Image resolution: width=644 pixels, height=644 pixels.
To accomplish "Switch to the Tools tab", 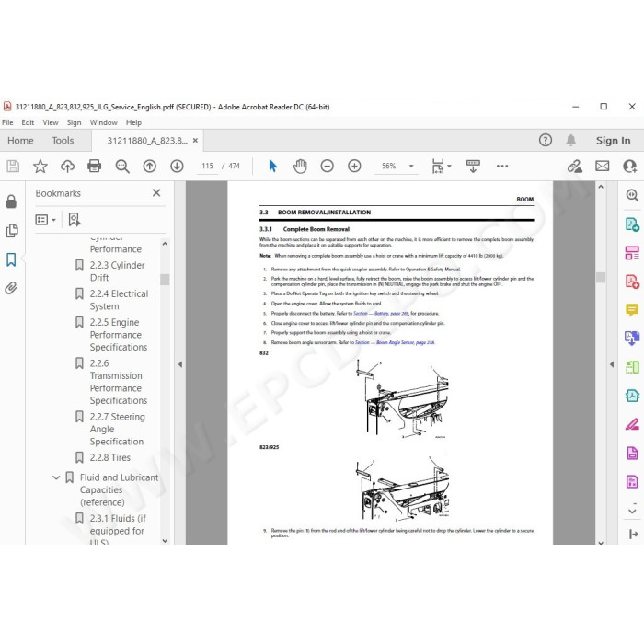I will tap(63, 141).
